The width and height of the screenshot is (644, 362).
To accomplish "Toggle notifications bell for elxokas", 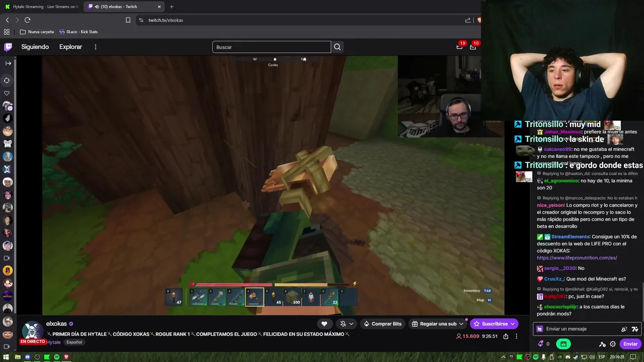I will (x=343, y=324).
